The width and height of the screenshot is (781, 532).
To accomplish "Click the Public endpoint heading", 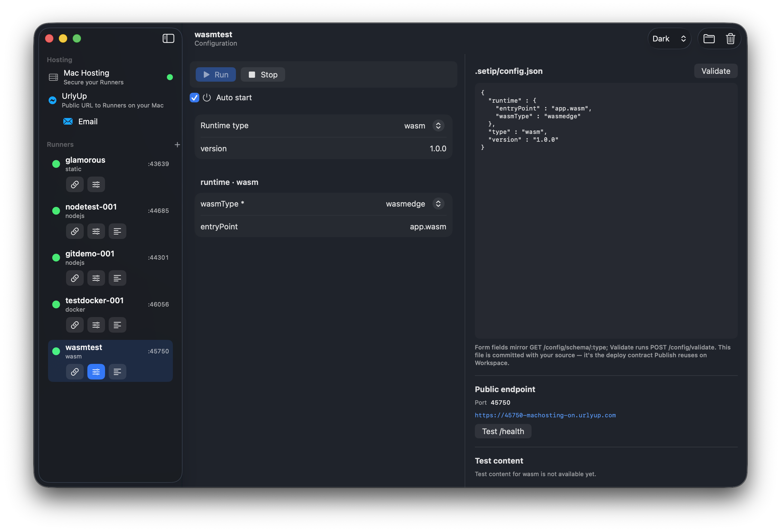I will coord(505,389).
